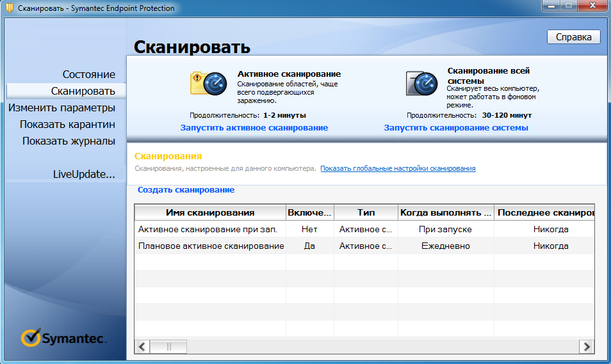Click the horizontal scrollbar thumb
611x364 pixels.
click(x=168, y=347)
